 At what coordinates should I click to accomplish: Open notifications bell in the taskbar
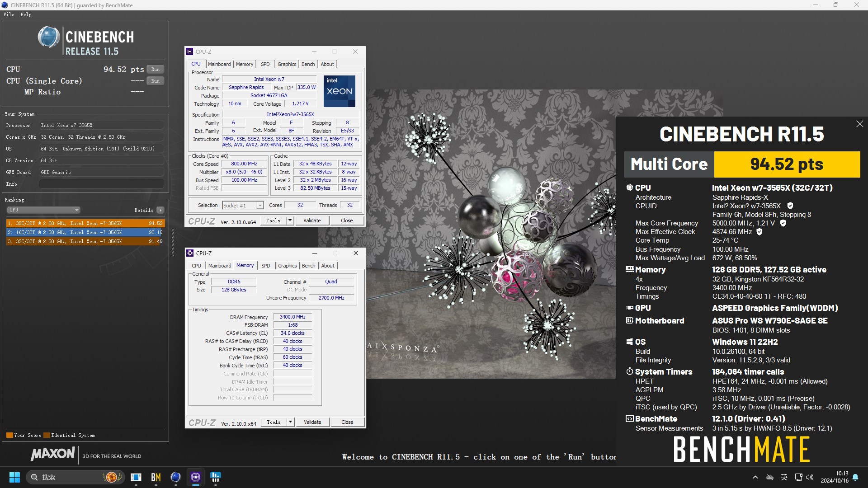tap(855, 477)
